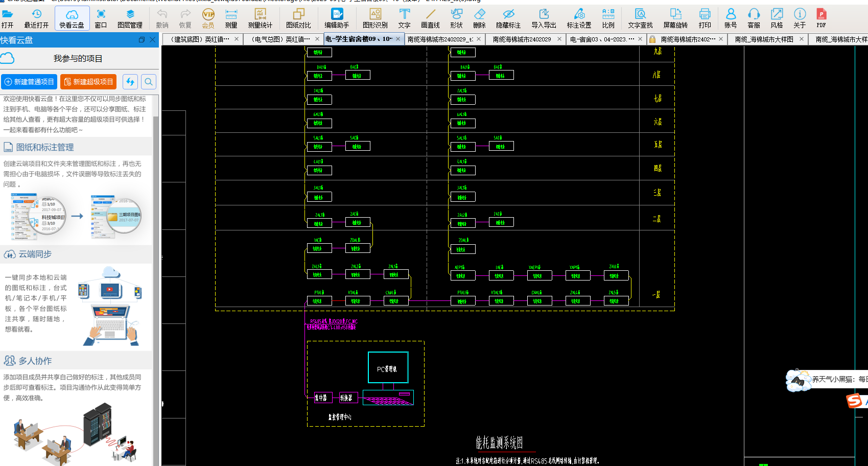Click the 打印 print icon
This screenshot has width=868, height=466.
705,18
